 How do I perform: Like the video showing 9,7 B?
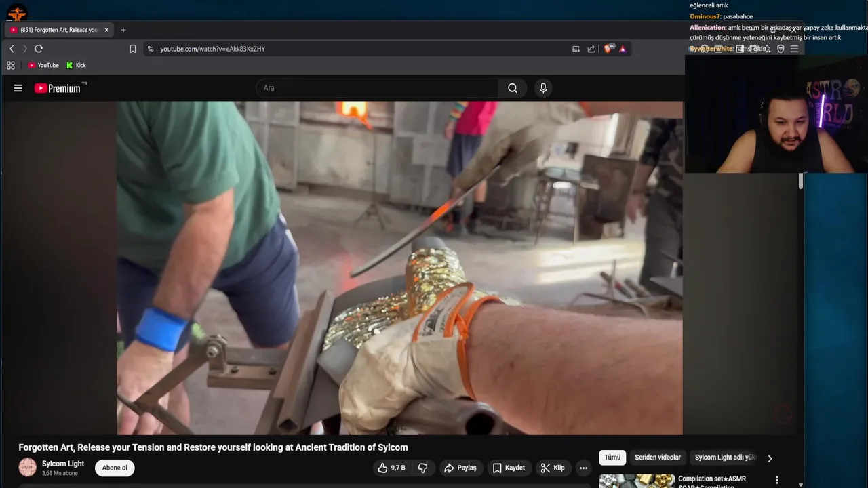click(393, 468)
